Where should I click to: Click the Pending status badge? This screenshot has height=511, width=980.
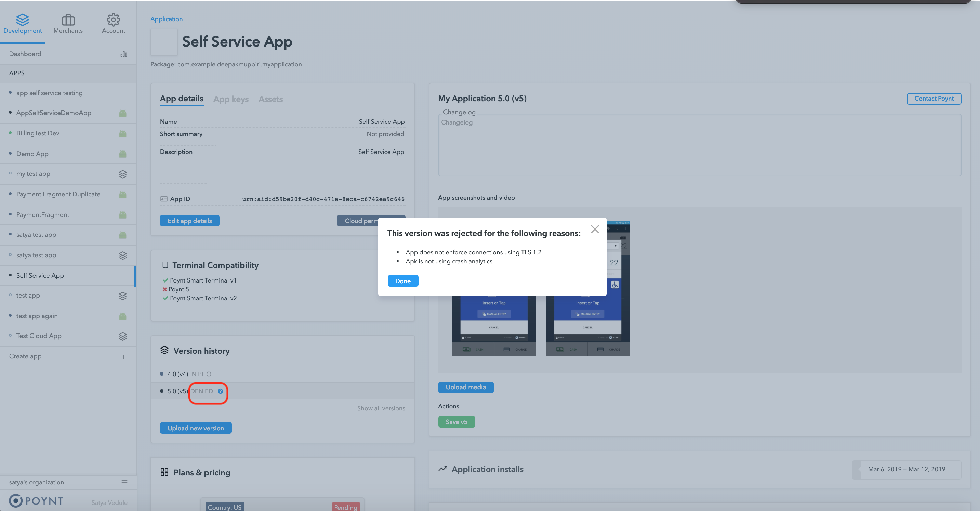click(345, 507)
